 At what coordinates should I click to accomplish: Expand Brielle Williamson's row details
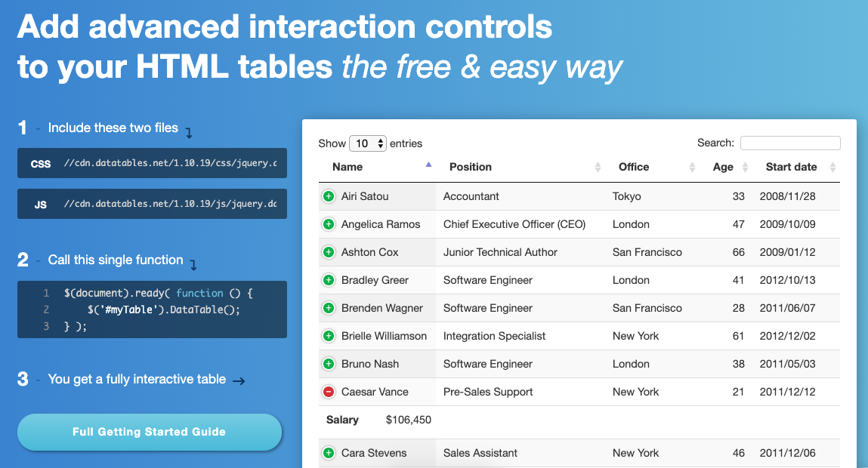point(329,335)
